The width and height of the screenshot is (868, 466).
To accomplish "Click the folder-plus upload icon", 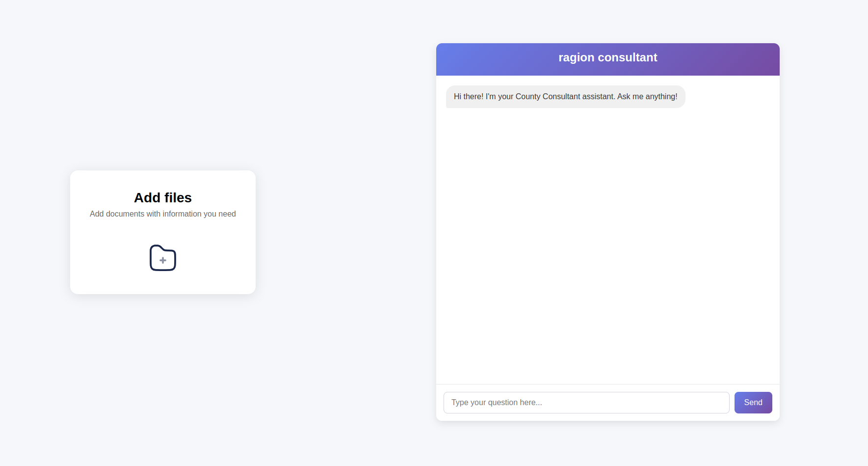I will coord(163,258).
